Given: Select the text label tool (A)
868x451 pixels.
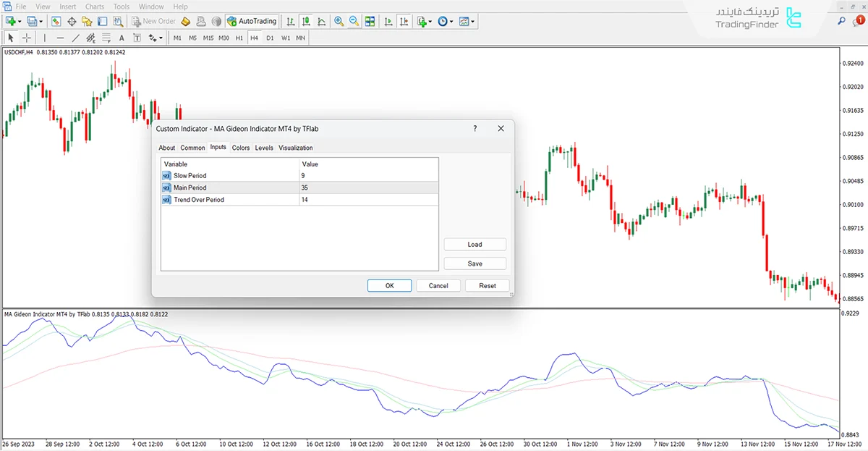Looking at the screenshot, I should click(x=121, y=38).
